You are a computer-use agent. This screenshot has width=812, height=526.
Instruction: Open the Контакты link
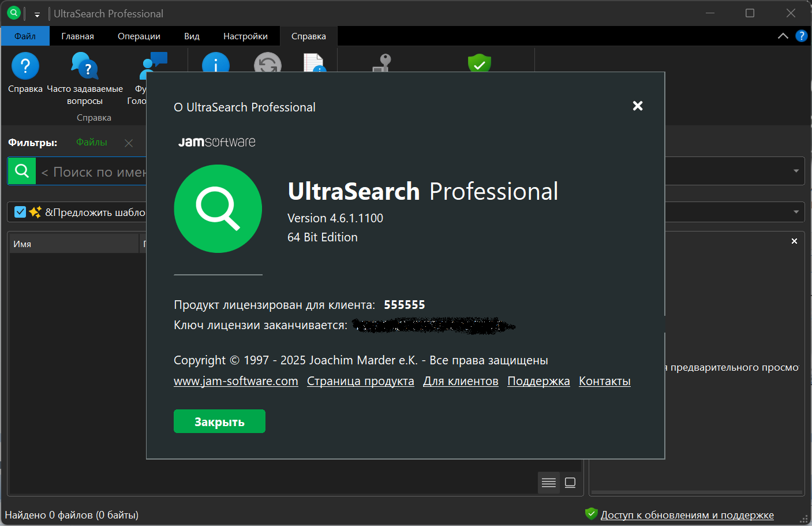point(605,381)
